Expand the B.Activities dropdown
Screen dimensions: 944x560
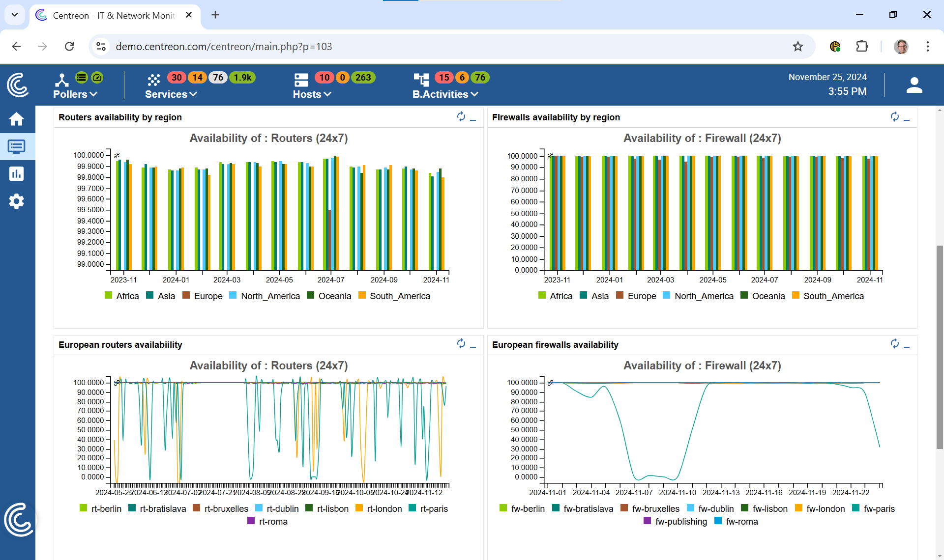(x=445, y=94)
